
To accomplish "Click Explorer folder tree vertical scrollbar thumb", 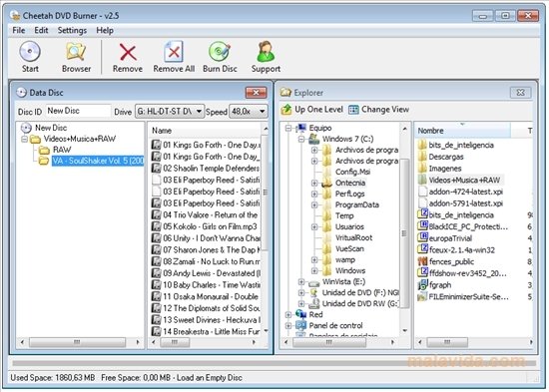I will [x=404, y=233].
